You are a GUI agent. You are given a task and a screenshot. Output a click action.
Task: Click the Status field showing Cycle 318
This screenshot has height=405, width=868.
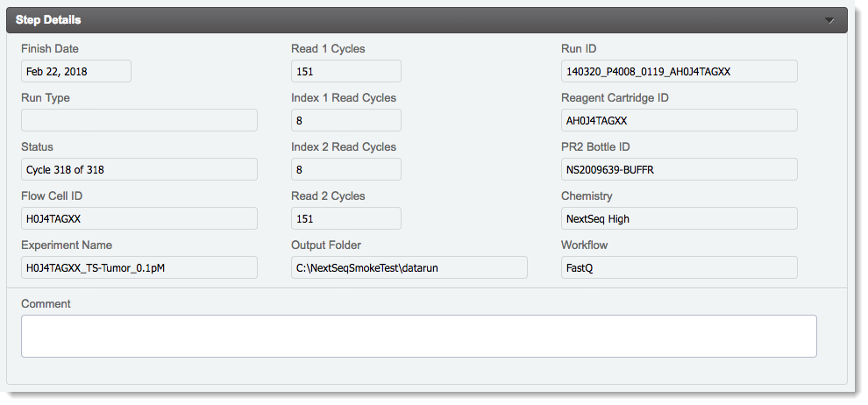click(139, 169)
